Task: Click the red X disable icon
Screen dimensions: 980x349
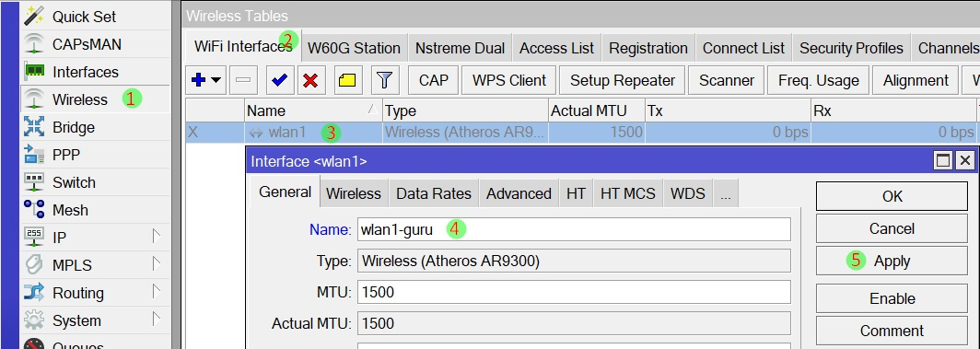Action: coord(310,80)
